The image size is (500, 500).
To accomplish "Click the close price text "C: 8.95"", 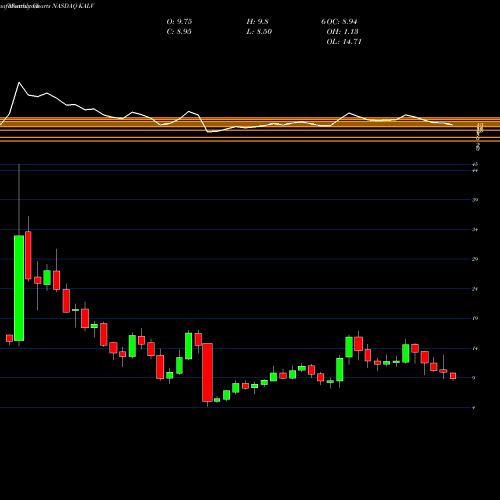I will coord(179,32).
